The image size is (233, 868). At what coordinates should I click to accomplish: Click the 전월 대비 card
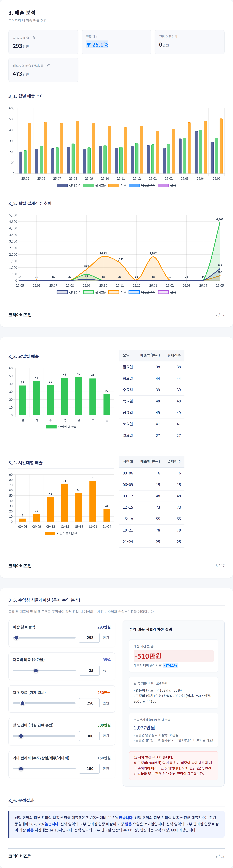coord(116,42)
